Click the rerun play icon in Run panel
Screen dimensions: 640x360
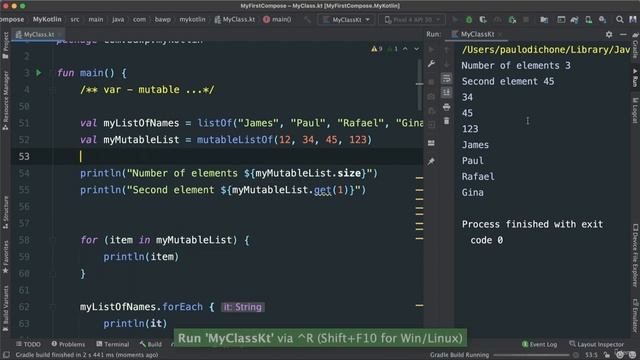click(x=431, y=49)
